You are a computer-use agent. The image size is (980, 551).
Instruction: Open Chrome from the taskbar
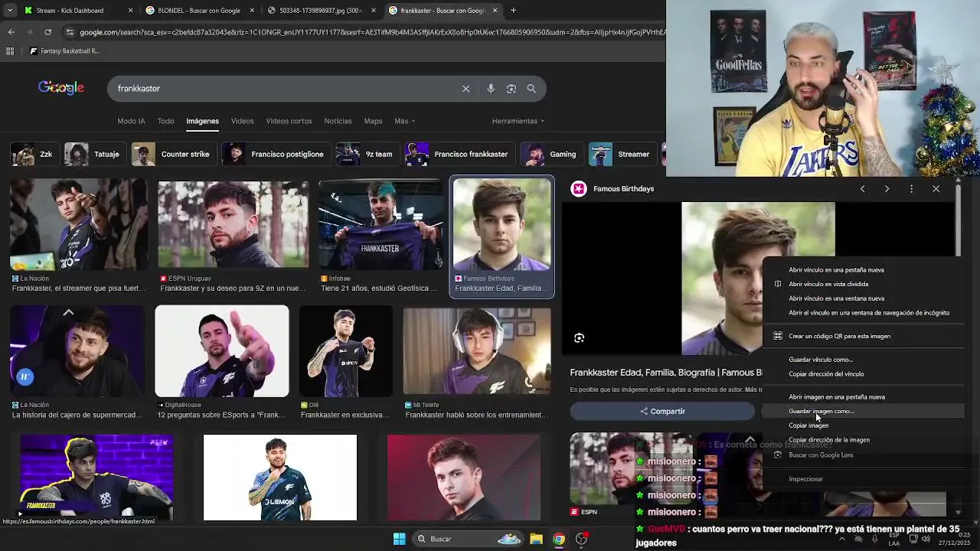click(x=559, y=539)
